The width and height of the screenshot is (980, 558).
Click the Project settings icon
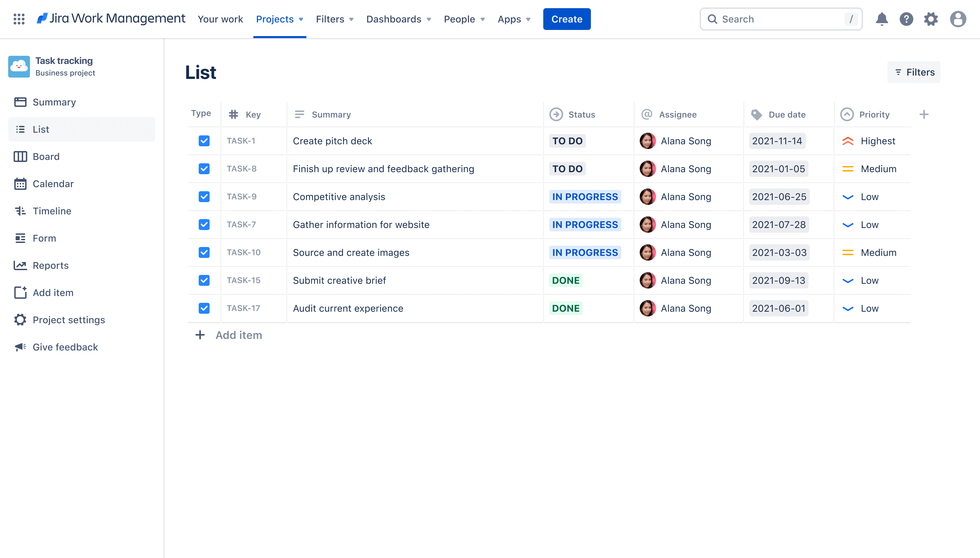[20, 320]
